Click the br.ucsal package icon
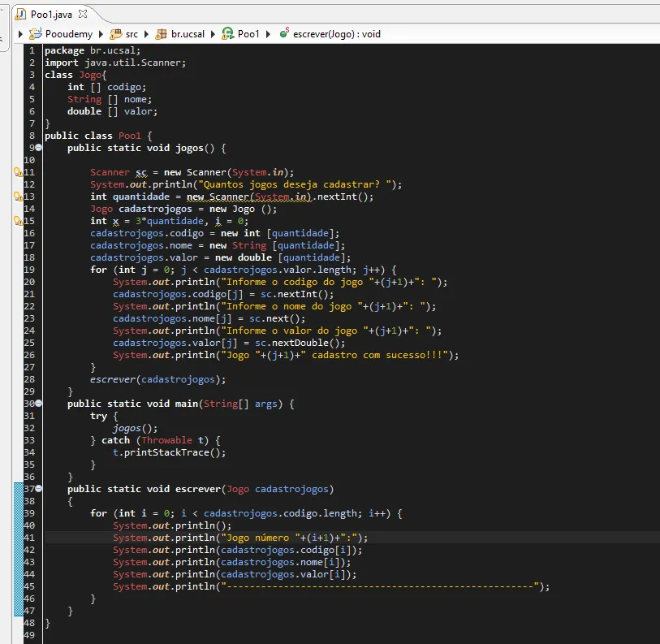The width and height of the screenshot is (660, 644). (162, 34)
